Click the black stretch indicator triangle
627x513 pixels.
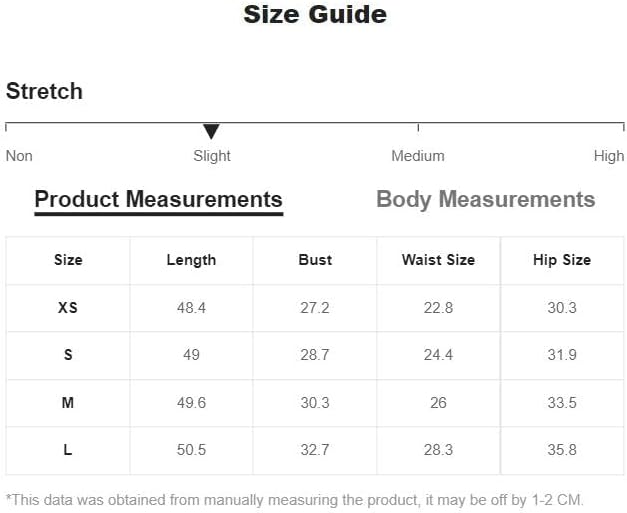point(211,132)
